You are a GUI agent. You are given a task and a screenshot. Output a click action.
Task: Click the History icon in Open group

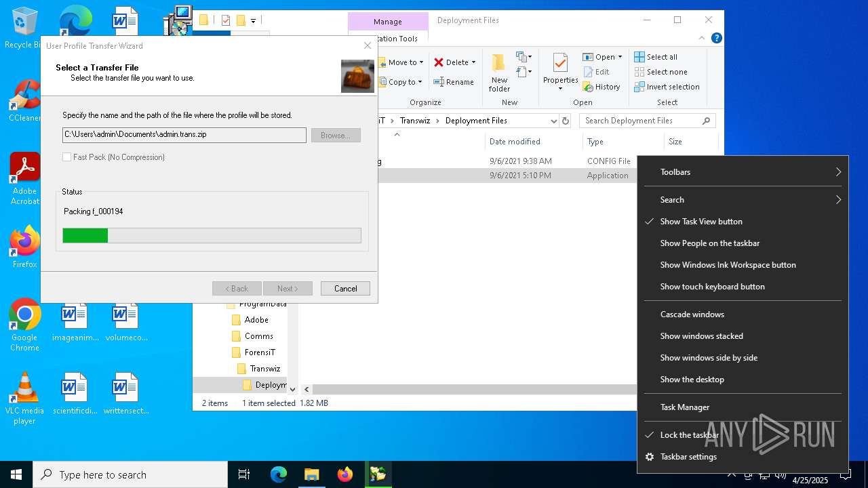point(587,87)
